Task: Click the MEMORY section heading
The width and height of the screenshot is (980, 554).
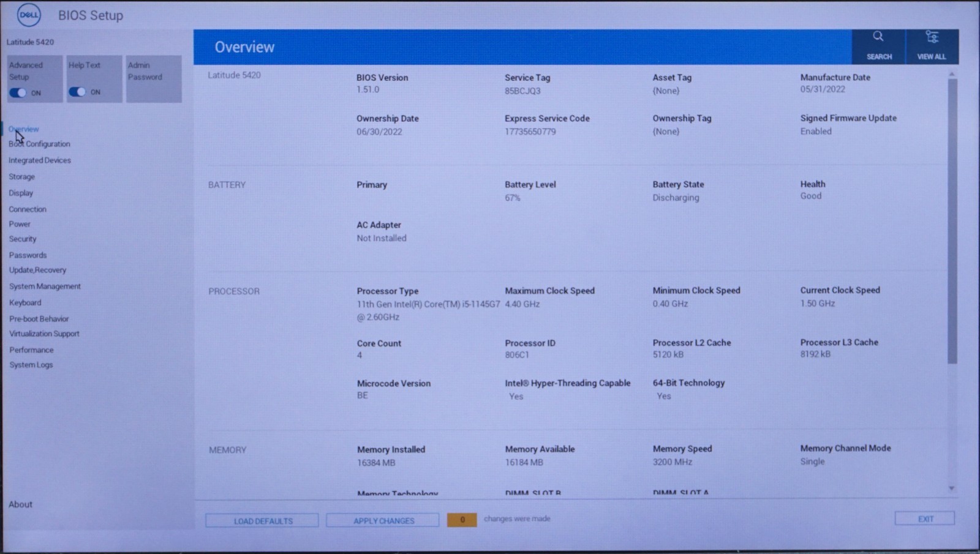Action: [x=227, y=450]
